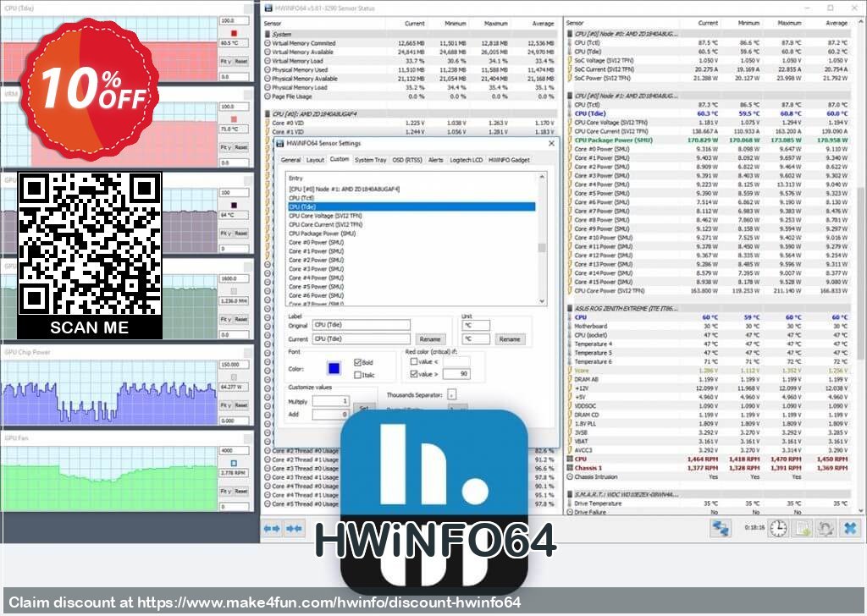Click Reset button in VRM graph
Screen dimensions: 867x616
click(x=241, y=147)
